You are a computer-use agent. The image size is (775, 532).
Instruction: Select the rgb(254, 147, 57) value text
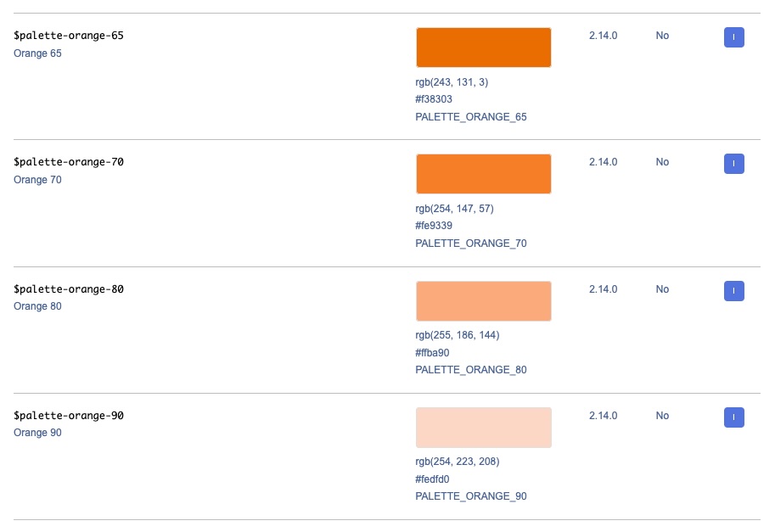(x=454, y=209)
